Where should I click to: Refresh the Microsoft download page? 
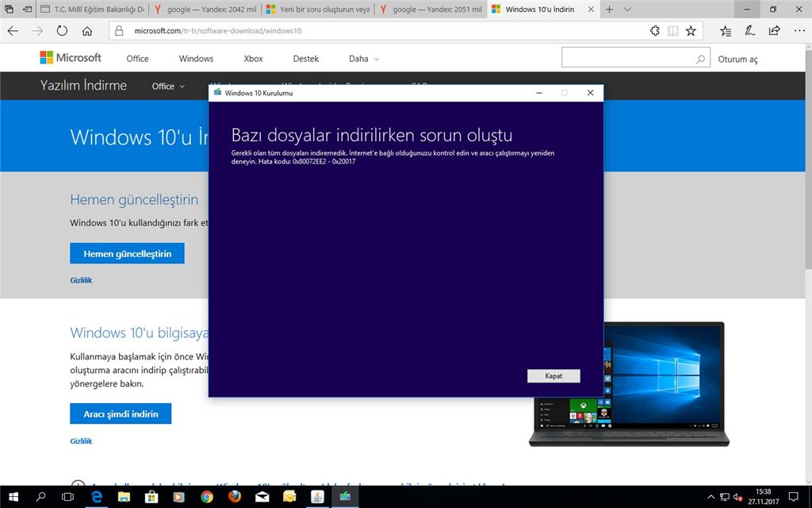click(62, 31)
